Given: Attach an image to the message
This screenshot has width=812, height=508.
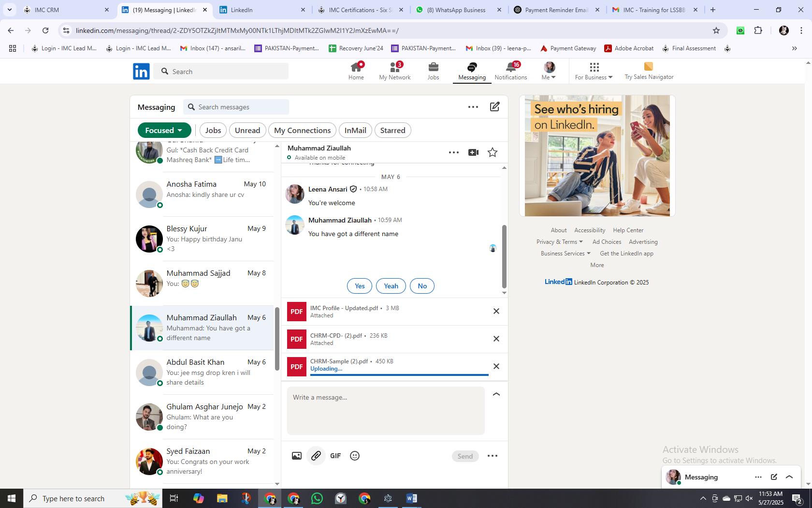Looking at the screenshot, I should tap(297, 456).
